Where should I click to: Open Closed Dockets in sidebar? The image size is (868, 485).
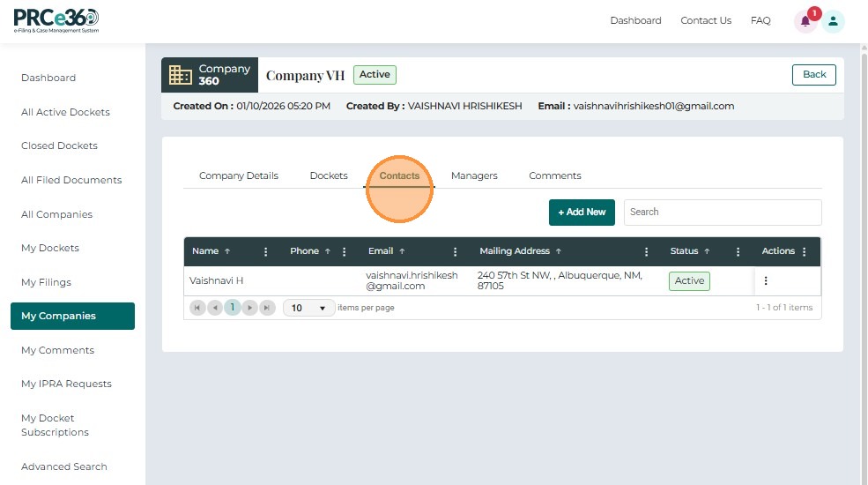click(59, 145)
